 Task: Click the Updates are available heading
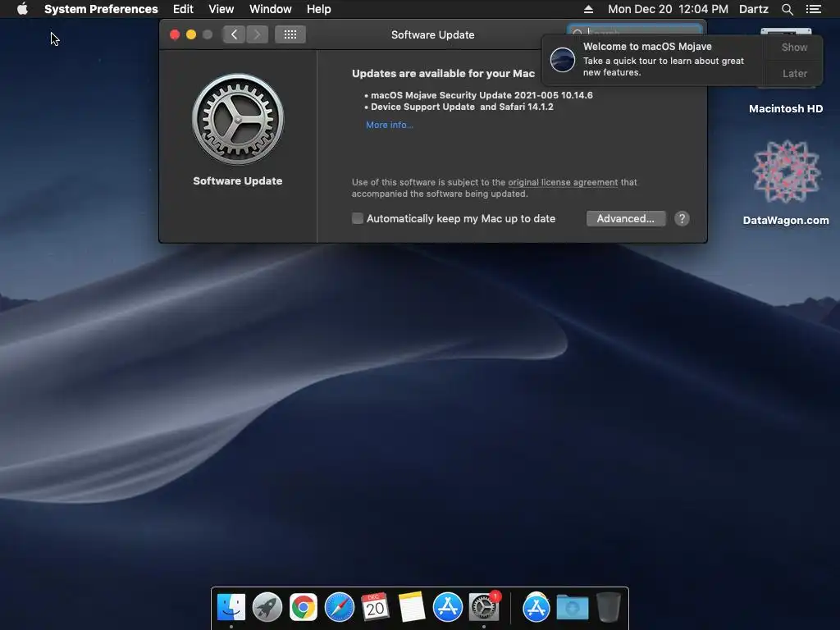pos(443,73)
